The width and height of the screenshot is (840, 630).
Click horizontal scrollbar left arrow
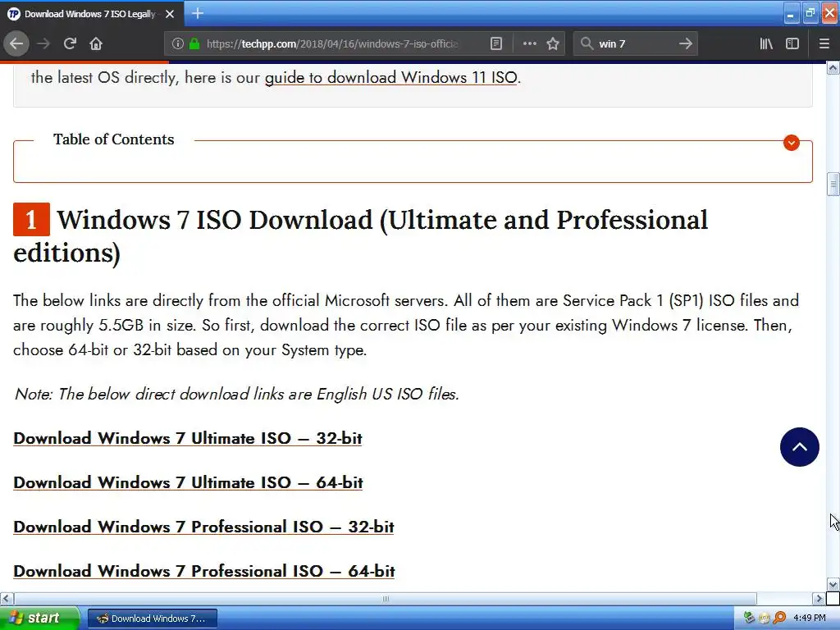pos(7,598)
